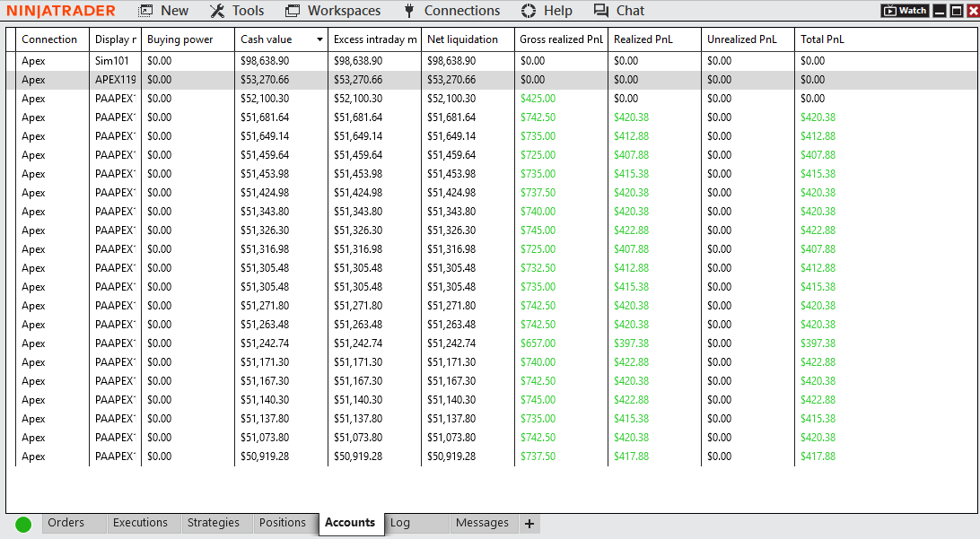Click the Display name column header
The width and height of the screenshot is (980, 539).
pos(115,39)
